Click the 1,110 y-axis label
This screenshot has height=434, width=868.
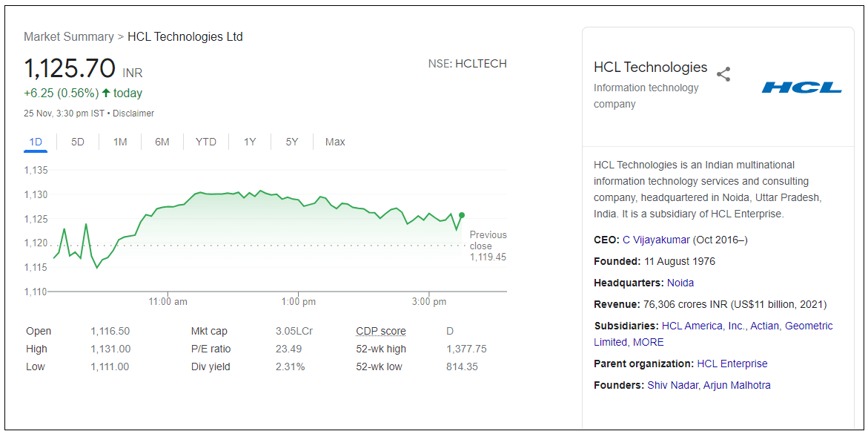coord(36,291)
